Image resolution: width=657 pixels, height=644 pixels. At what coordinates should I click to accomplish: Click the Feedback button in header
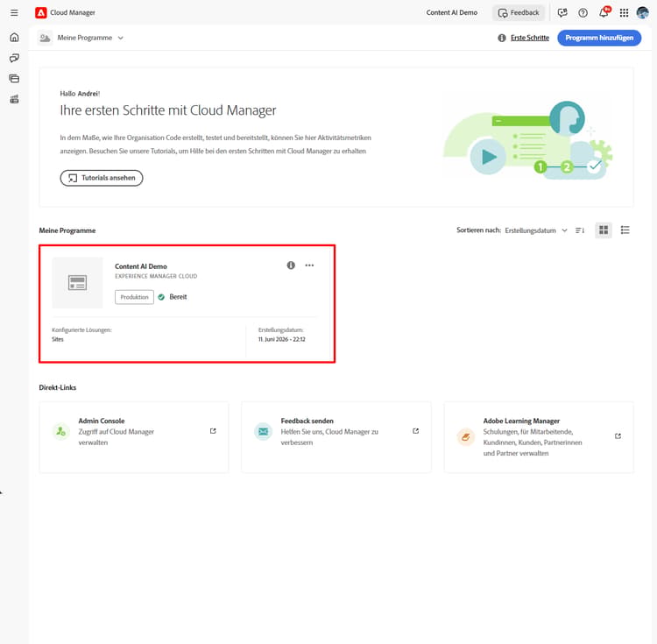point(519,12)
